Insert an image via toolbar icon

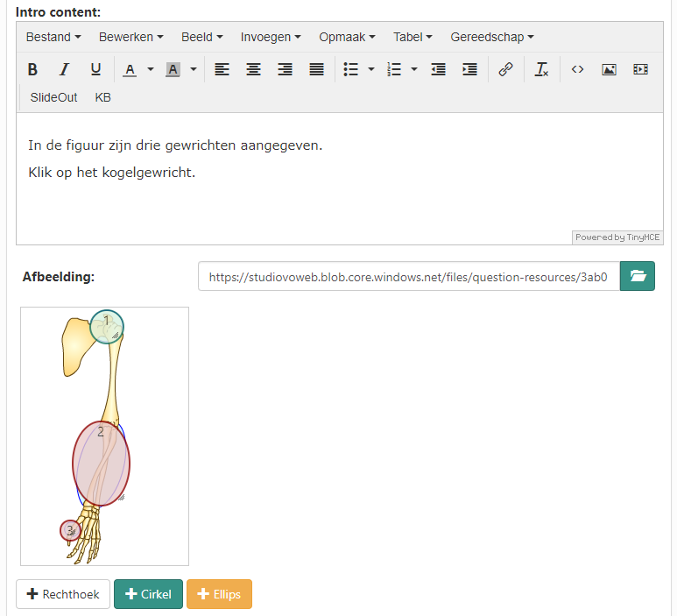coord(609,69)
